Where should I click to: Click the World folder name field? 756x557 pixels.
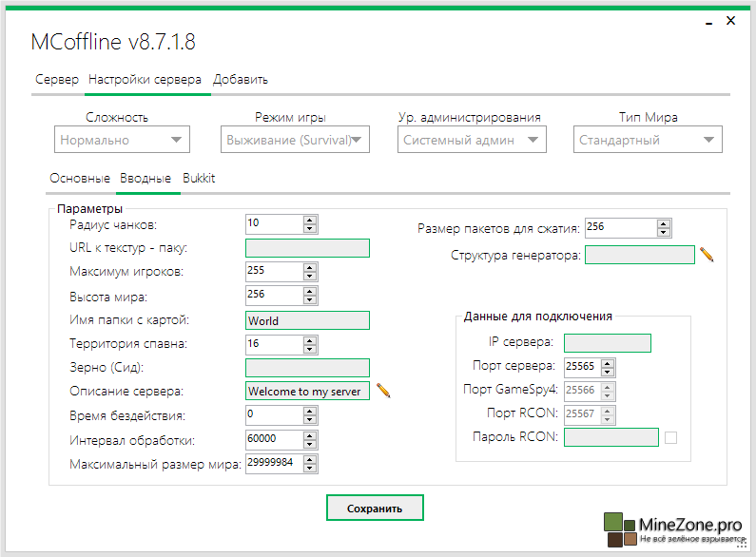tap(306, 320)
